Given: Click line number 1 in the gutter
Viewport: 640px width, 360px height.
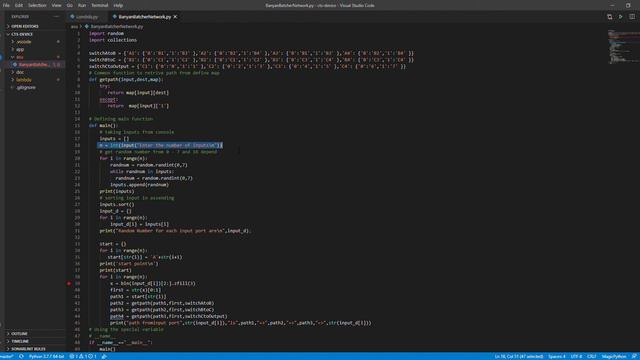Looking at the screenshot, I should click(x=78, y=33).
